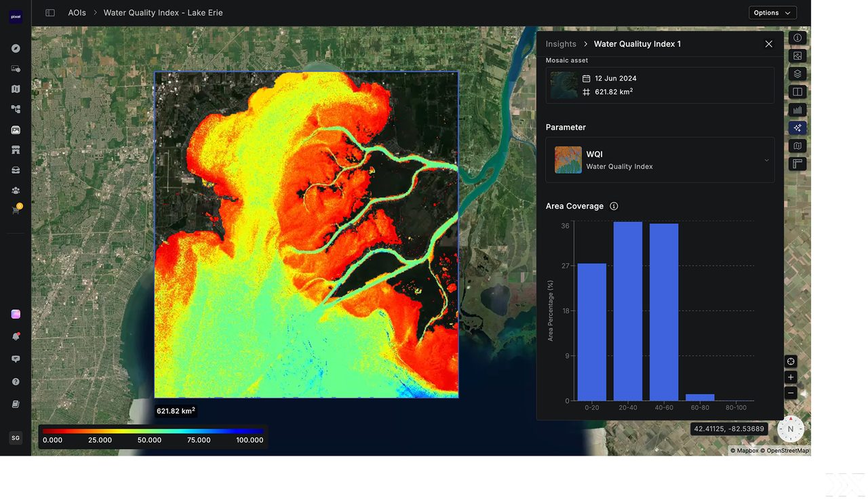Click the pink gradient app icon in sidebar
The image size is (868, 501).
[16, 314]
